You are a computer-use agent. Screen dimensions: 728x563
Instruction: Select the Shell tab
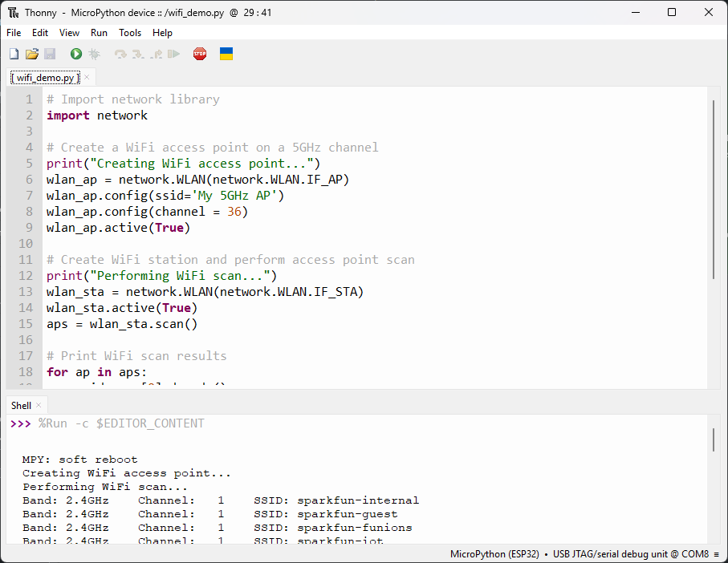pyautogui.click(x=19, y=405)
